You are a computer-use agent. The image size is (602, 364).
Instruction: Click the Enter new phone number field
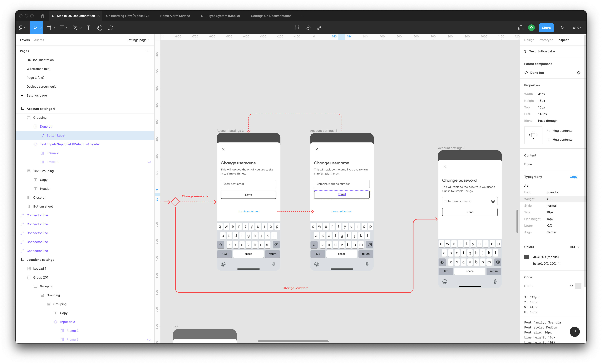point(342,184)
